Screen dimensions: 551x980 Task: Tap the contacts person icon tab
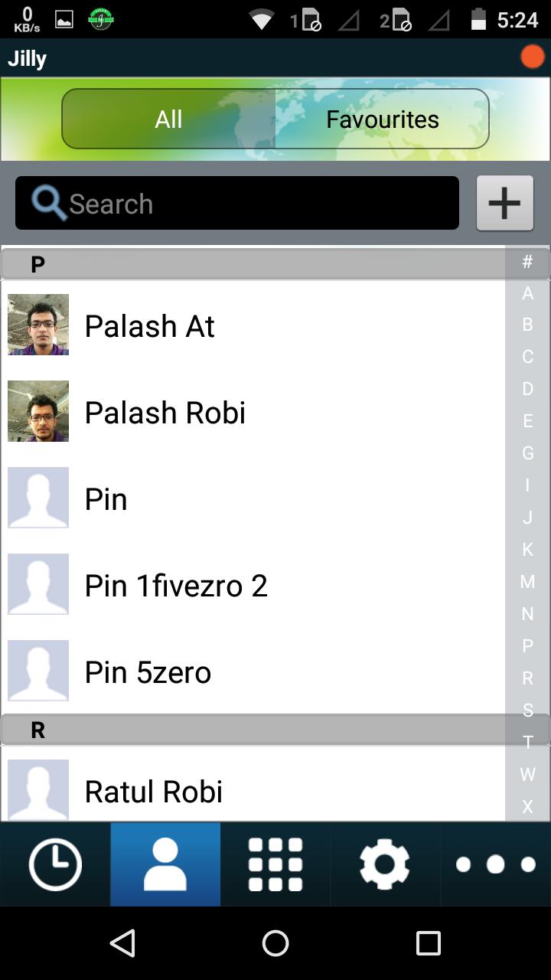click(165, 864)
